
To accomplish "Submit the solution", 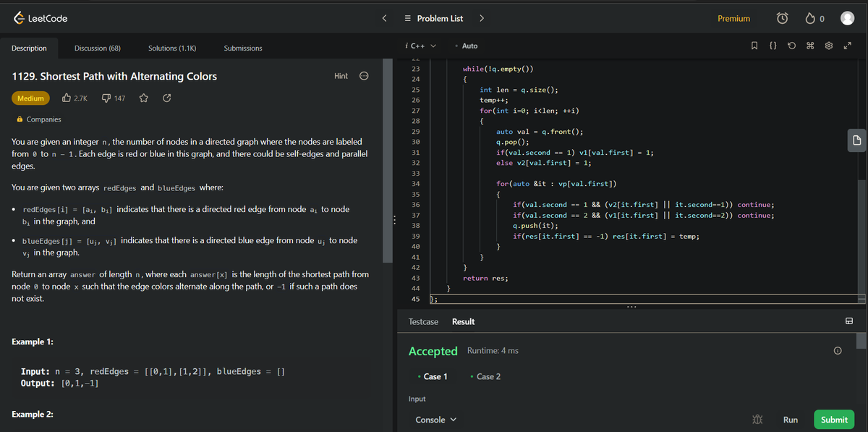I will tap(833, 419).
